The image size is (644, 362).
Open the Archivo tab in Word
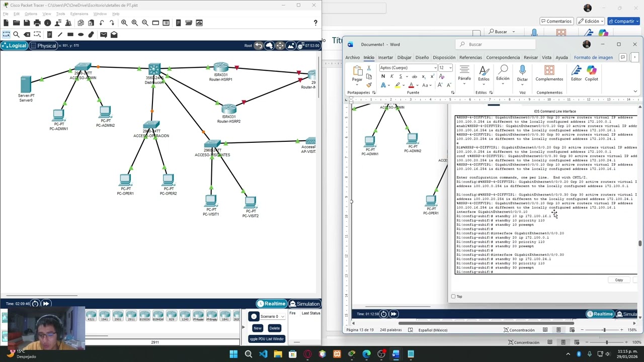[352, 57]
